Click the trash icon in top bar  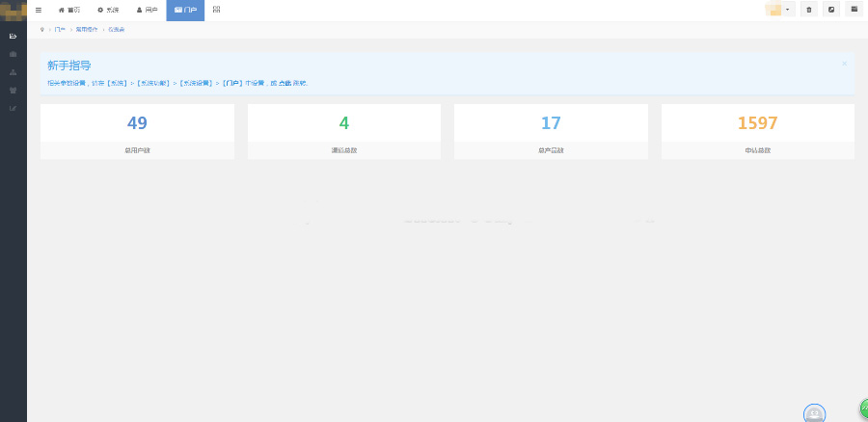pos(809,10)
